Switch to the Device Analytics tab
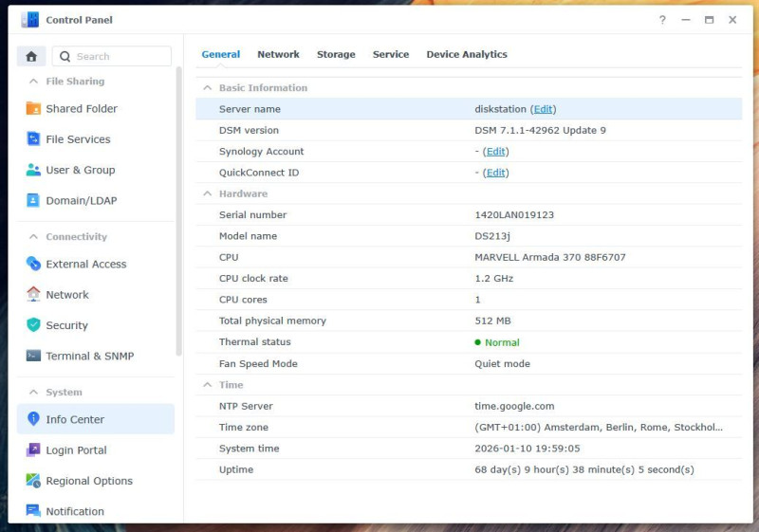This screenshot has width=759, height=532. (x=467, y=54)
